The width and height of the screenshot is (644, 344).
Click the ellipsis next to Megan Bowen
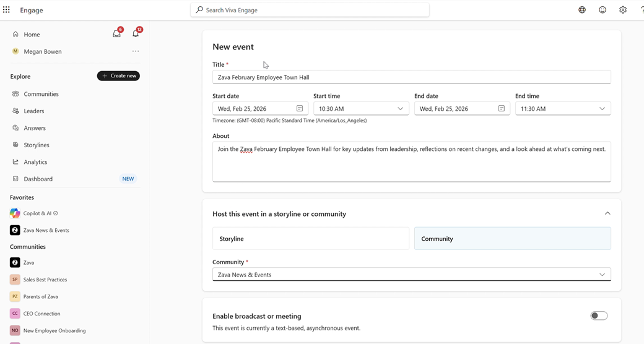click(x=136, y=51)
